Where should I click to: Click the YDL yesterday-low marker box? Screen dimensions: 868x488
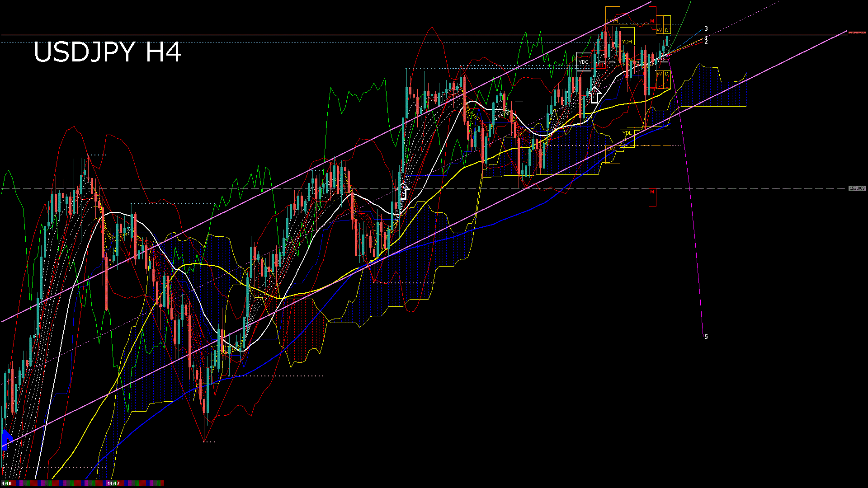point(627,133)
